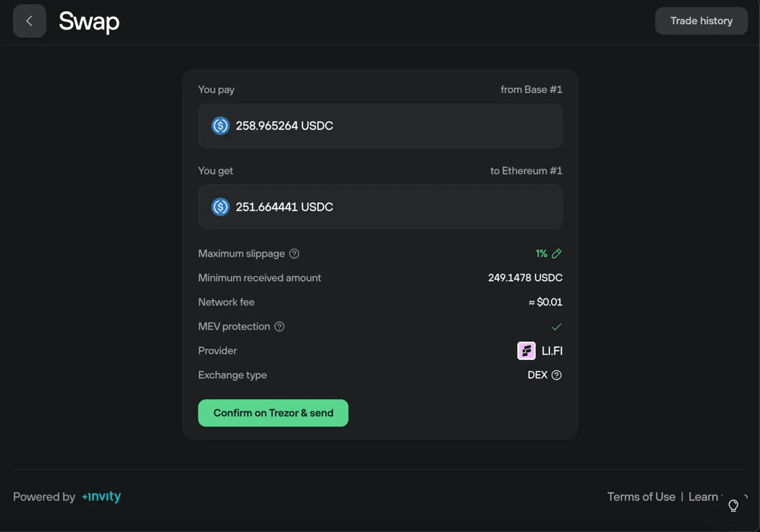Image resolution: width=760 pixels, height=532 pixels.
Task: Open Trade history
Action: tap(701, 21)
